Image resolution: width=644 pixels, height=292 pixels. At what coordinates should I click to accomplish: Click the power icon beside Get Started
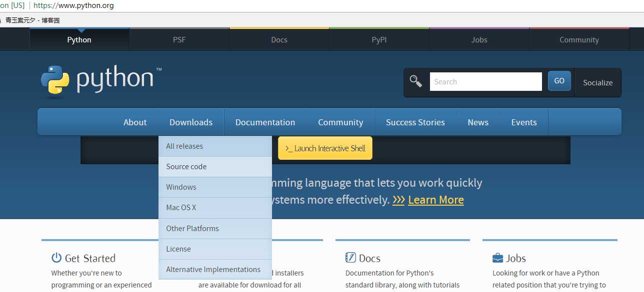56,258
